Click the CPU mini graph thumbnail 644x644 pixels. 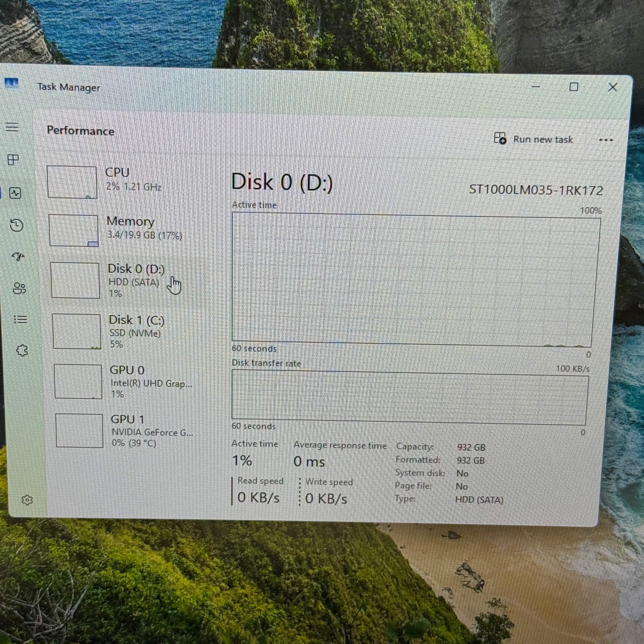[72, 182]
